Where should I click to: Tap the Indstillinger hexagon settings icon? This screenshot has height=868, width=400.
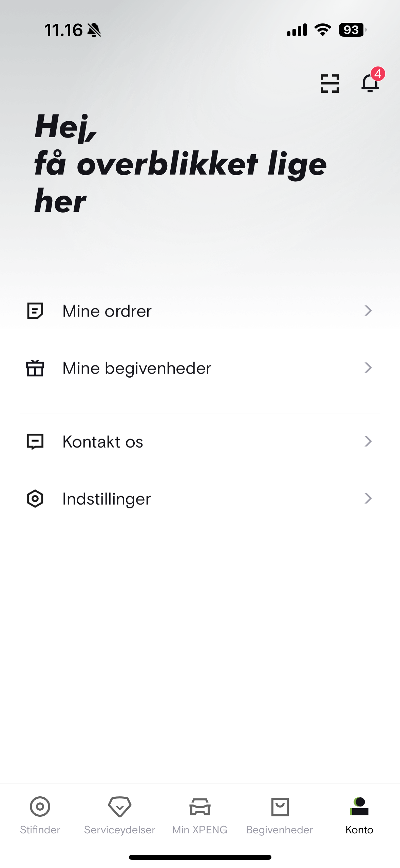tap(35, 499)
